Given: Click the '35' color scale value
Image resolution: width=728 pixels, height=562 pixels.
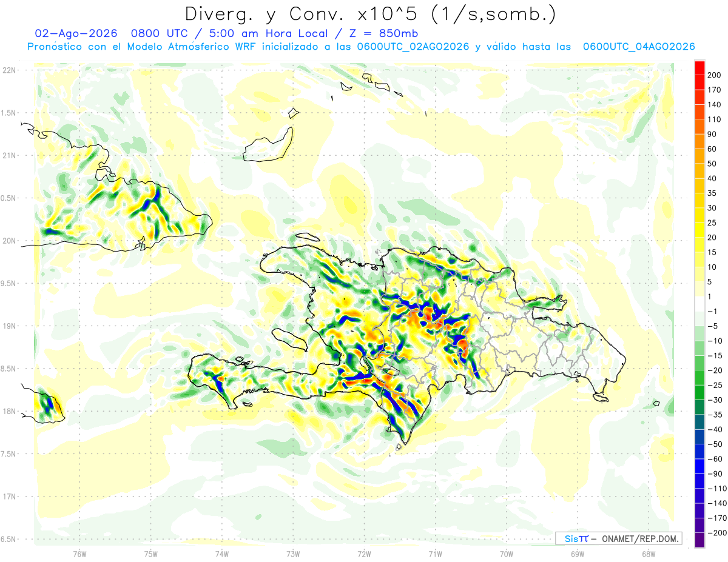Looking at the screenshot, I should coord(712,193).
